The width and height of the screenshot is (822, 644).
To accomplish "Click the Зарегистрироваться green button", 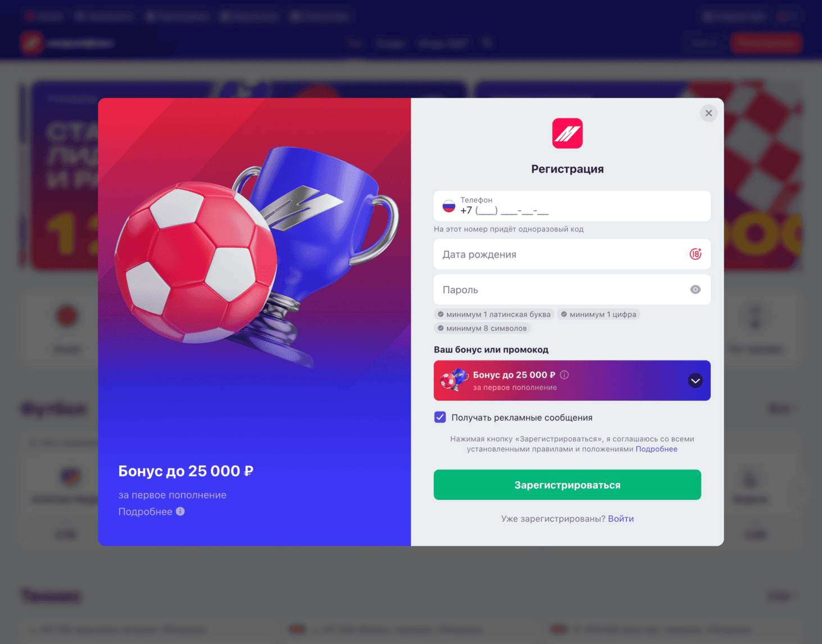I will [x=567, y=485].
